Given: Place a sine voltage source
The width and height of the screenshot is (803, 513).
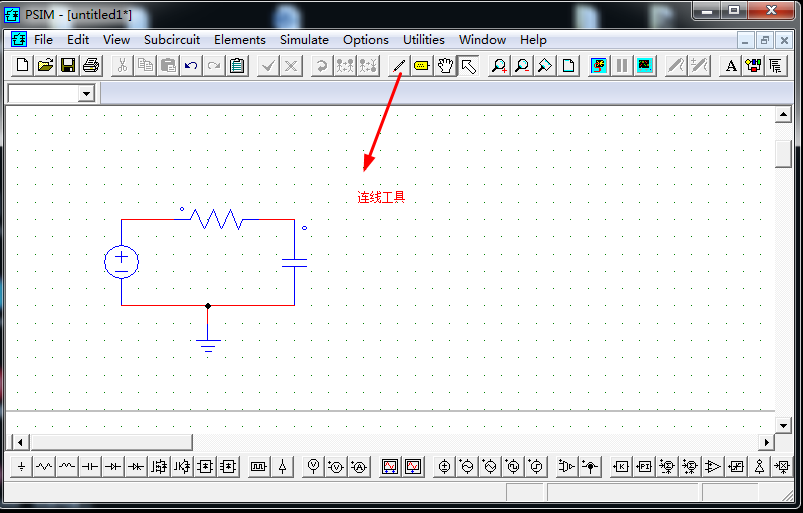Looking at the screenshot, I should pos(468,466).
